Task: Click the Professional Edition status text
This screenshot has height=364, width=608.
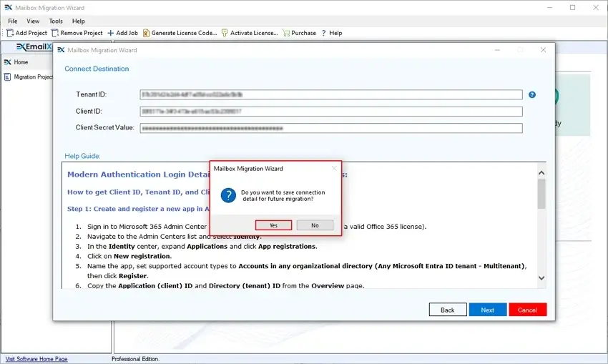Action: (x=135, y=359)
